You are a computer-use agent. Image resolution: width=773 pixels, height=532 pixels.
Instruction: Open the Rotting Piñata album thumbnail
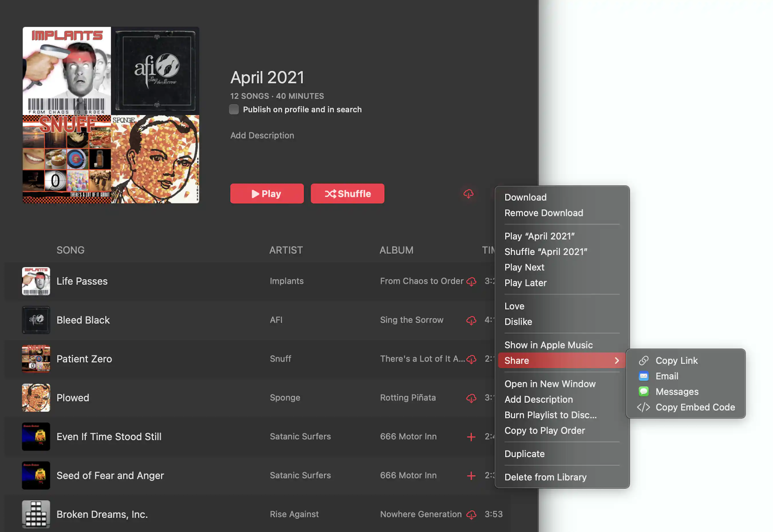pos(36,397)
